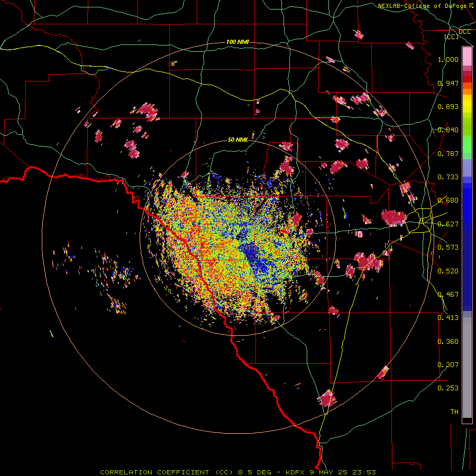Click the TH label on the color scale
476x476 pixels.
(x=454, y=412)
